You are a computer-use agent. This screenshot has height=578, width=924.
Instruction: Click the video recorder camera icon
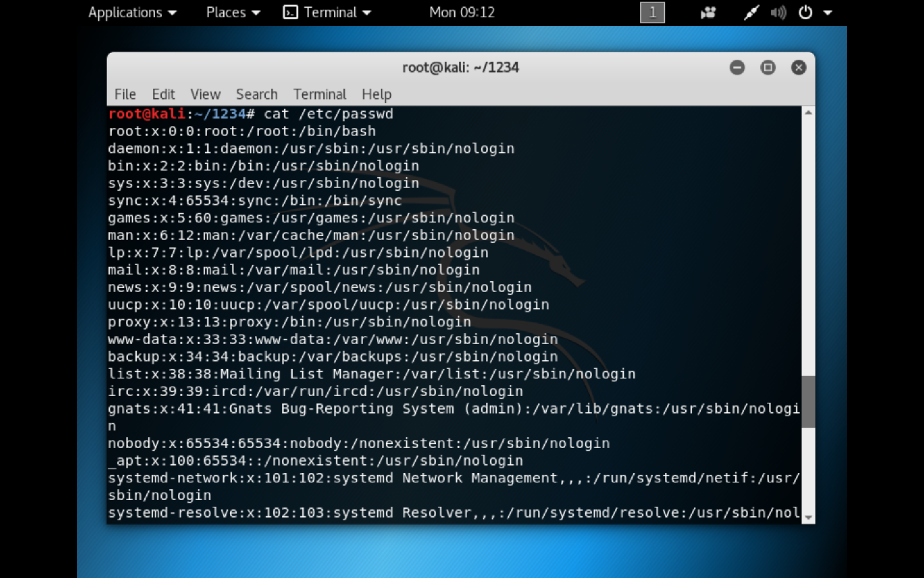(x=708, y=13)
